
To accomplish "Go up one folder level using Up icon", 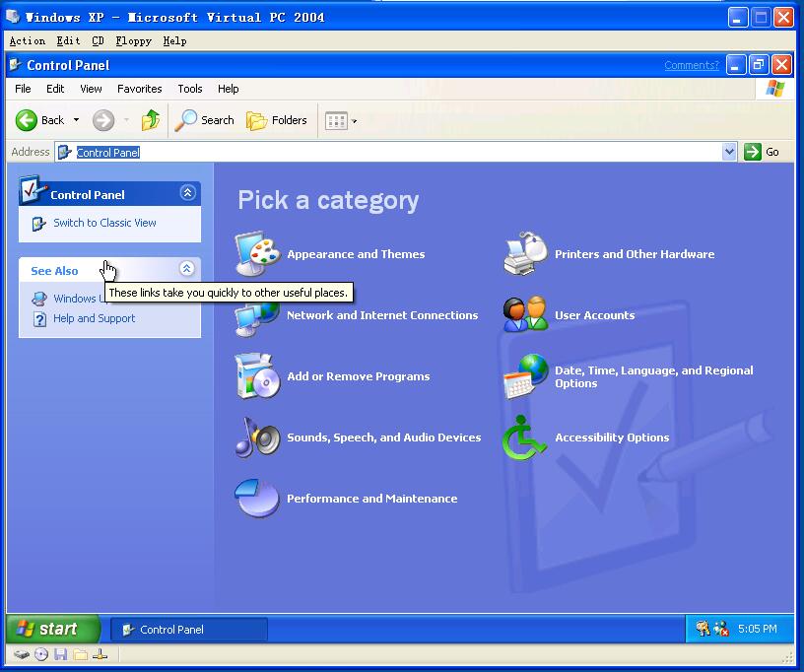I will coord(150,120).
